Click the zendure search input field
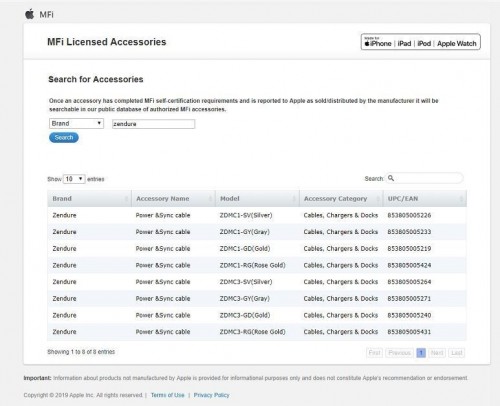This screenshot has width=500, height=406. (x=153, y=124)
